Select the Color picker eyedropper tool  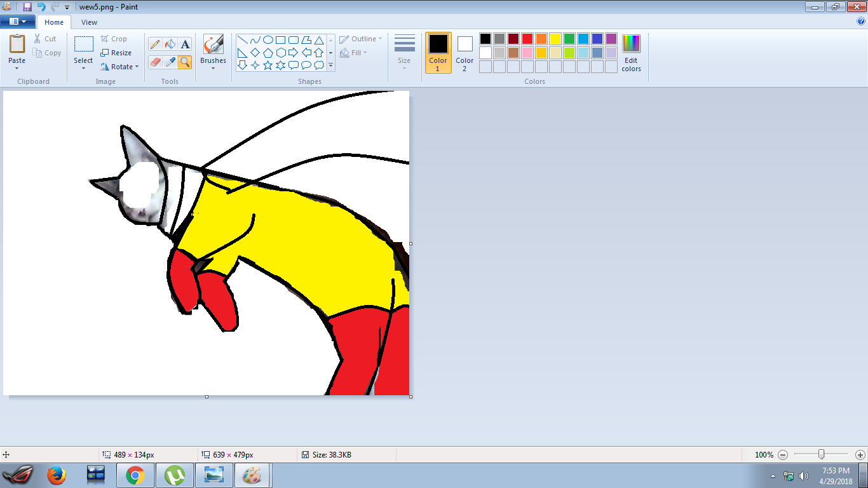pyautogui.click(x=170, y=62)
